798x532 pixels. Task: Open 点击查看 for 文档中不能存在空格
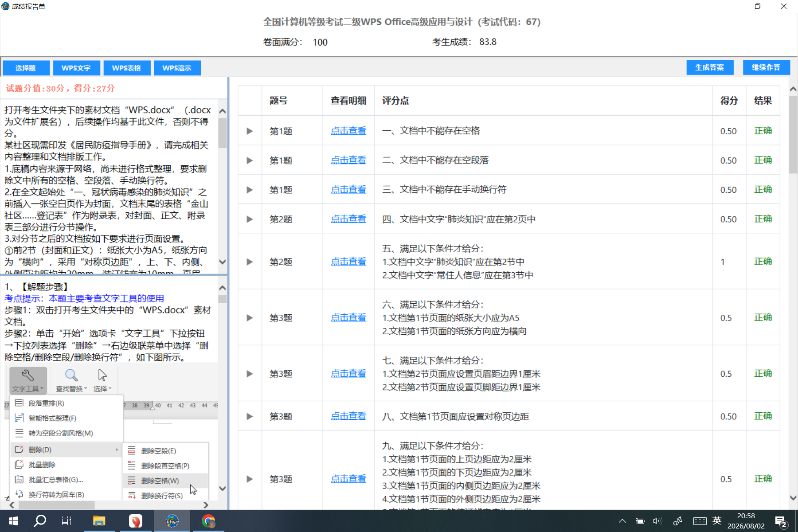(348, 131)
